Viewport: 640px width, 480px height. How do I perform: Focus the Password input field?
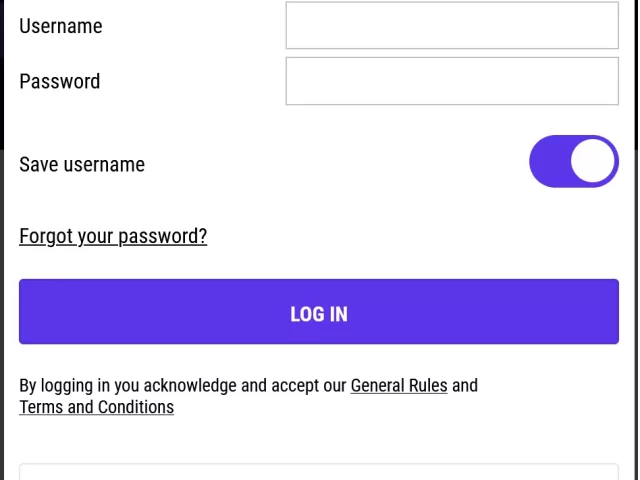(x=452, y=81)
